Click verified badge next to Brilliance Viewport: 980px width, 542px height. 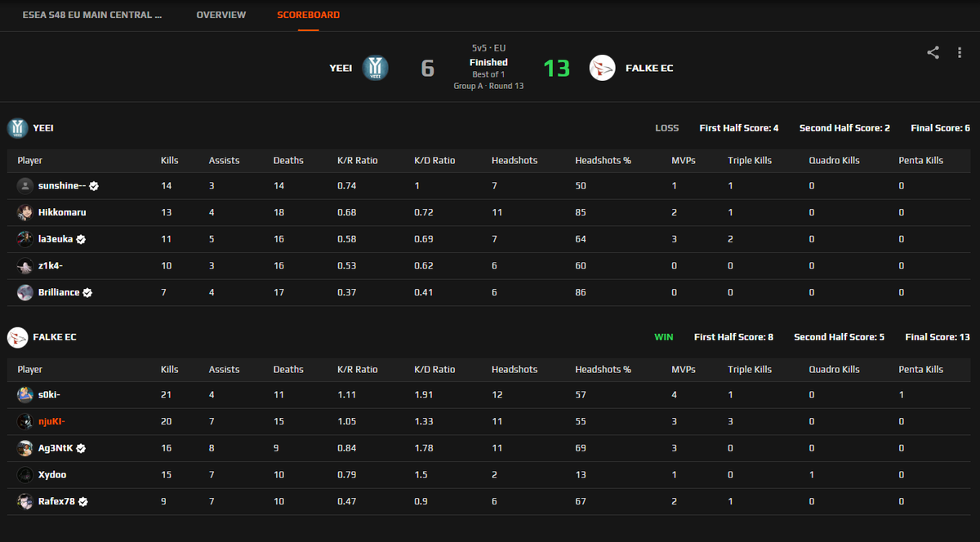(87, 292)
